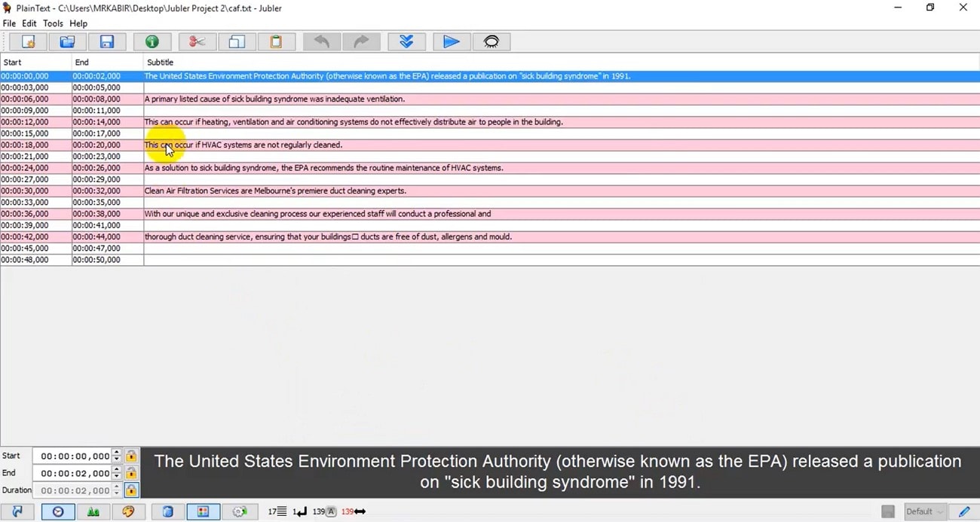980x522 pixels.
Task: Click the blue double down-arrow icon
Action: (x=406, y=42)
